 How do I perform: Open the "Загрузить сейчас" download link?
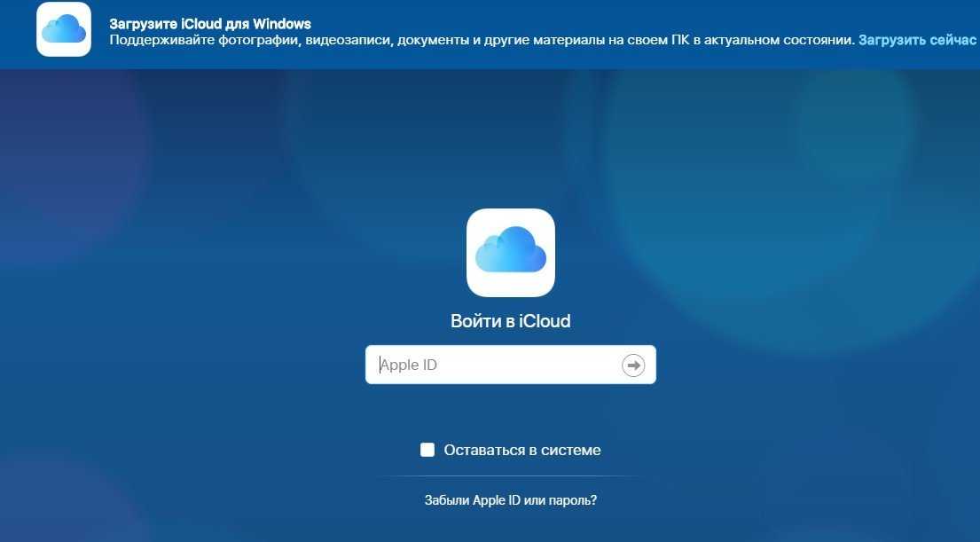coord(918,41)
